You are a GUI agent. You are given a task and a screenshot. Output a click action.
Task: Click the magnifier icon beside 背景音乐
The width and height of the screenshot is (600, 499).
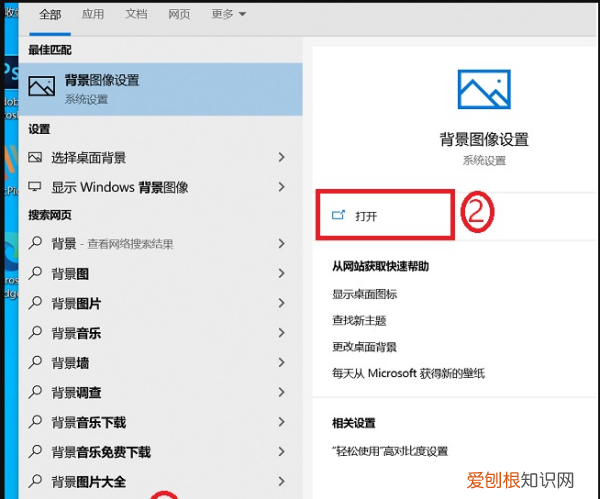(35, 333)
